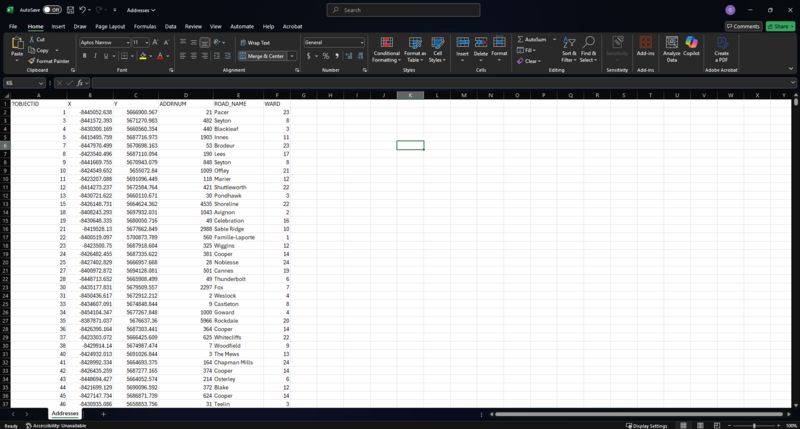This screenshot has height=429, width=800.
Task: Click the Find & Select icon
Action: point(588,49)
